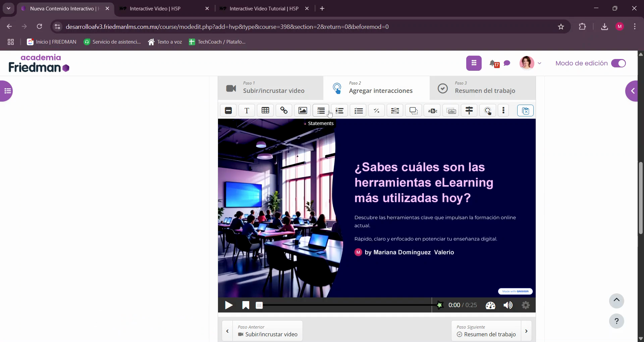The image size is (644, 342).
Task: Open a new browser tab
Action: click(322, 9)
